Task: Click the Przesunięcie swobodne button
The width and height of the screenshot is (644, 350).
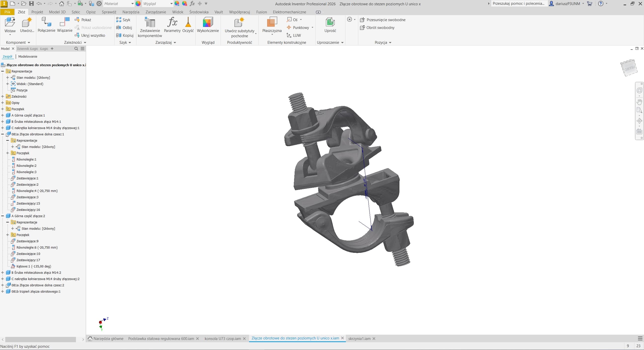Action: coord(386,20)
